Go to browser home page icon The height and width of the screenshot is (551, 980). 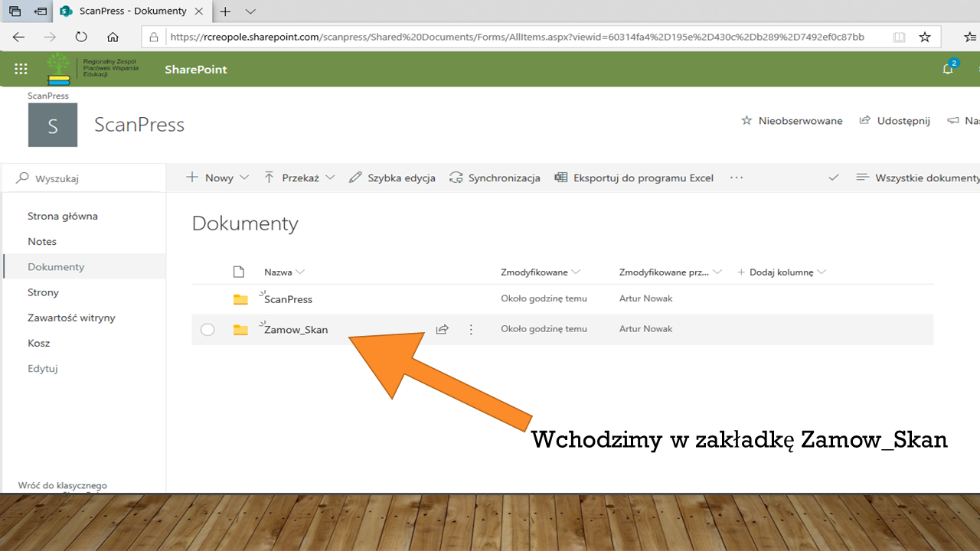[x=113, y=37]
